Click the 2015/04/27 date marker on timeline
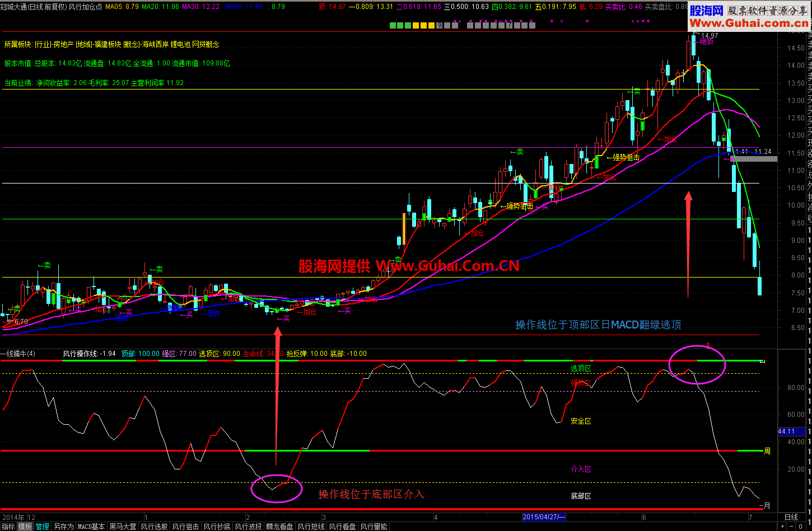This screenshot has width=812, height=531. click(544, 518)
